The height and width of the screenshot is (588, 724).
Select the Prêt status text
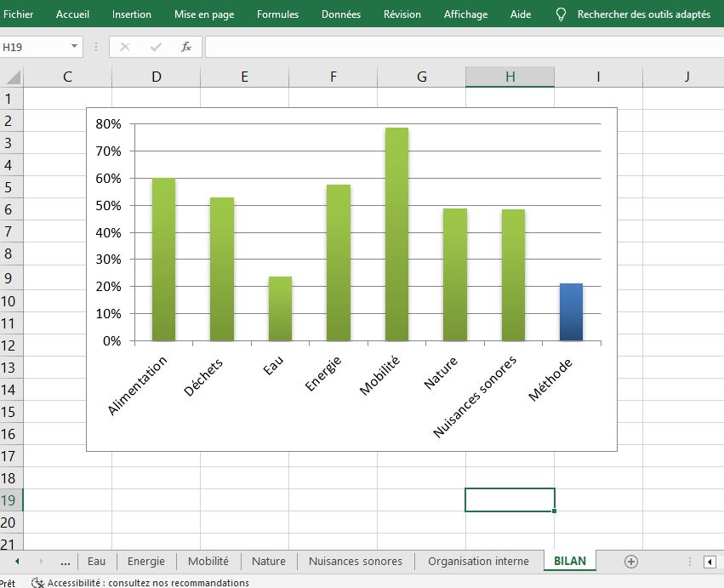pos(8,583)
